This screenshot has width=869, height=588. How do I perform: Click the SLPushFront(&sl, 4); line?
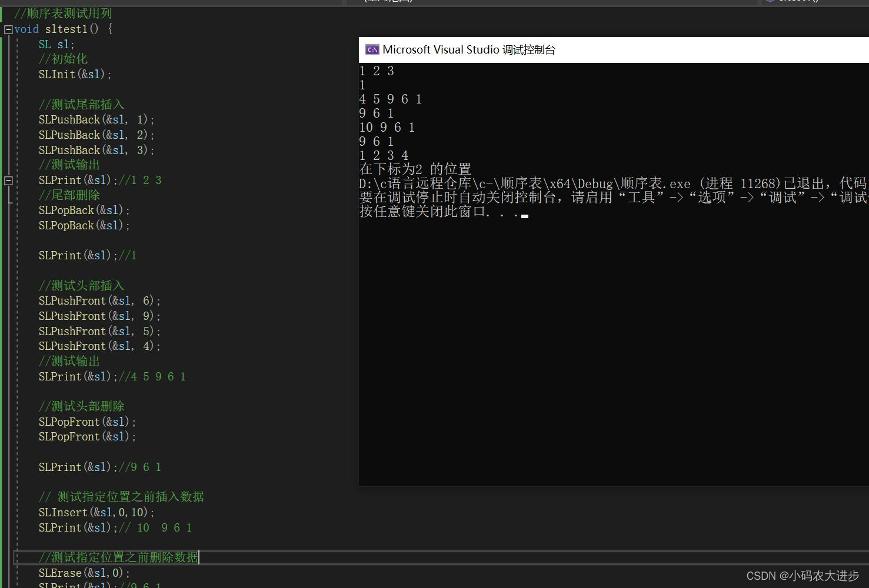tap(99, 346)
